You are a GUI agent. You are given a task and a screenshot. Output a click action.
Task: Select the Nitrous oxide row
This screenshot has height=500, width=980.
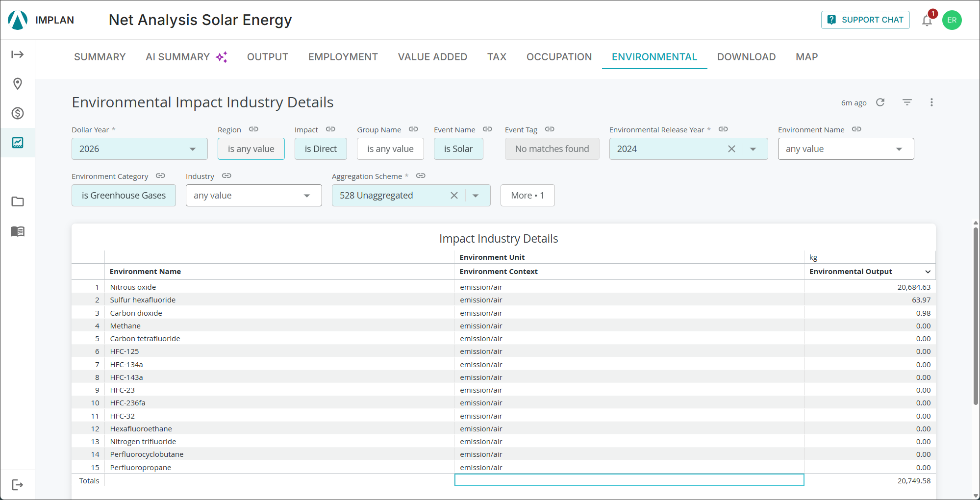pyautogui.click(x=503, y=287)
